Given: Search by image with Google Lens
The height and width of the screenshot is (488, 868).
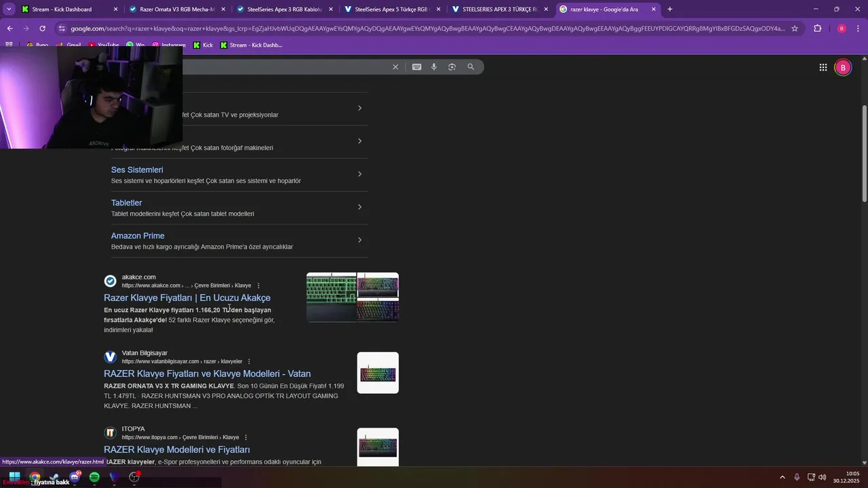Looking at the screenshot, I should click(x=452, y=67).
